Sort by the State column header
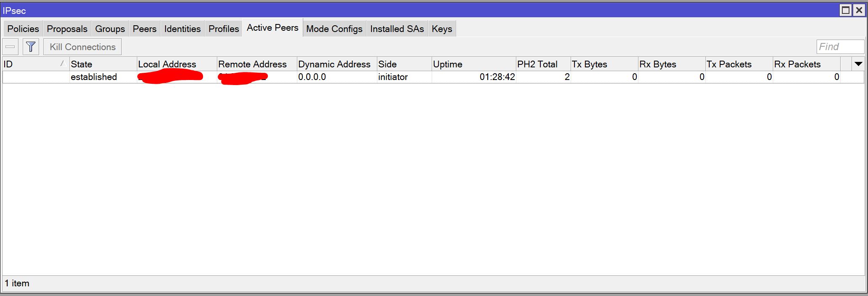 click(103, 64)
